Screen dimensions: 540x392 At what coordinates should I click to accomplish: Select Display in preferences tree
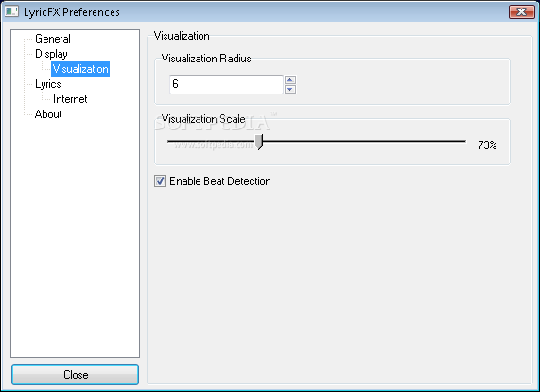click(x=51, y=54)
